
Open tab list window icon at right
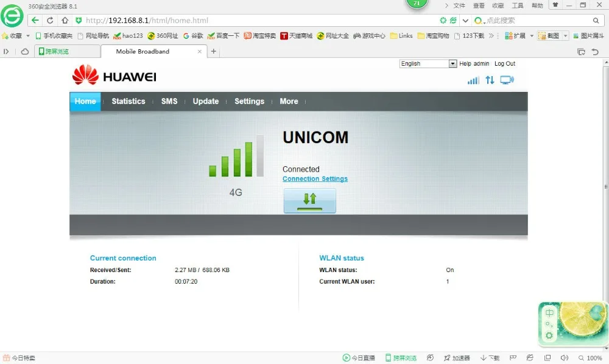click(x=581, y=52)
